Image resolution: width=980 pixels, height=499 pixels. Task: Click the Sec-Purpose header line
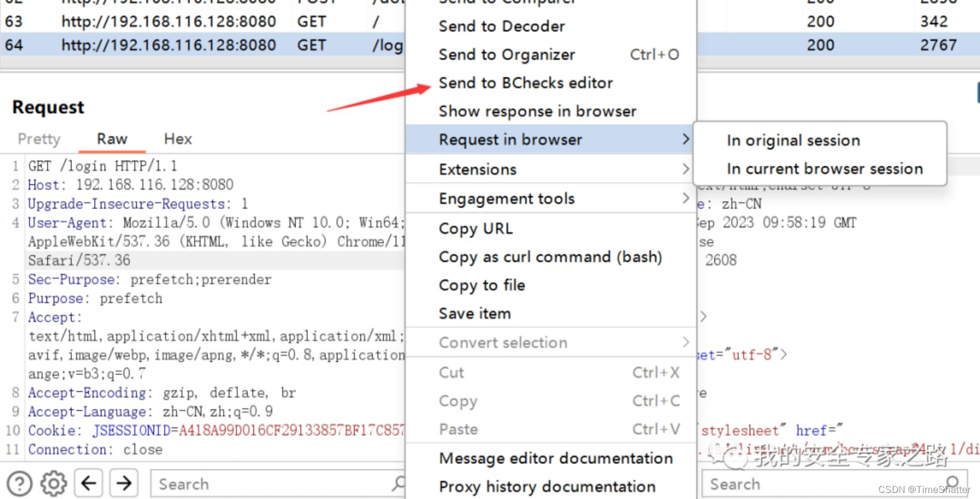click(x=150, y=279)
